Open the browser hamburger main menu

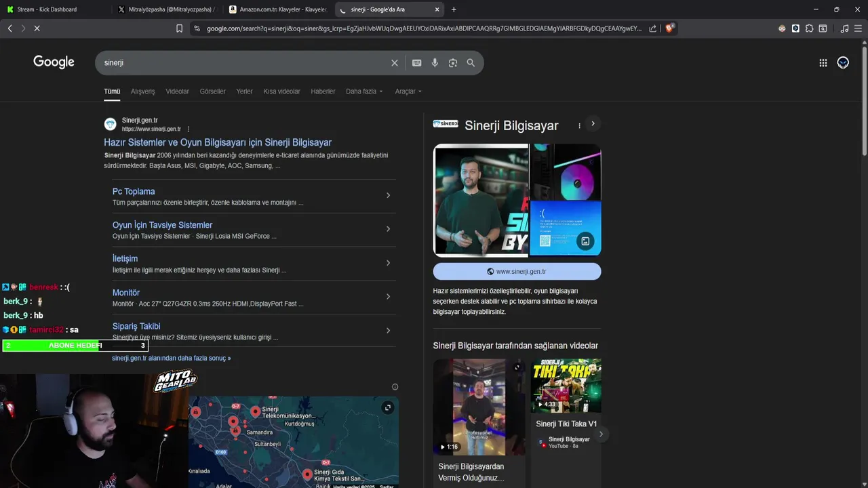(x=858, y=28)
